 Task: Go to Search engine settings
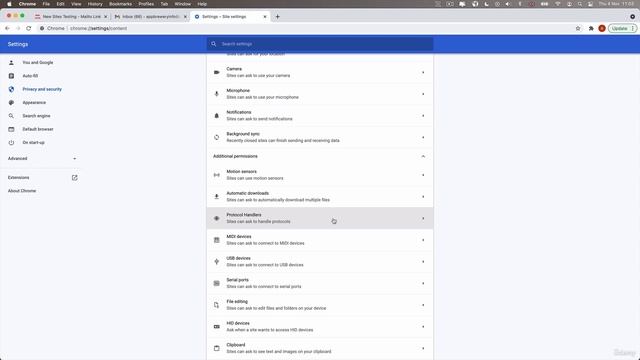(x=36, y=116)
